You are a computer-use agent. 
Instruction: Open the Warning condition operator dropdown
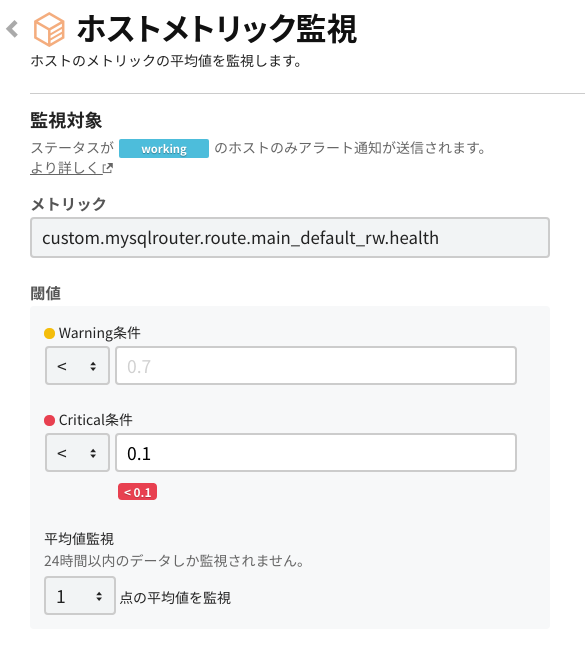(77, 366)
